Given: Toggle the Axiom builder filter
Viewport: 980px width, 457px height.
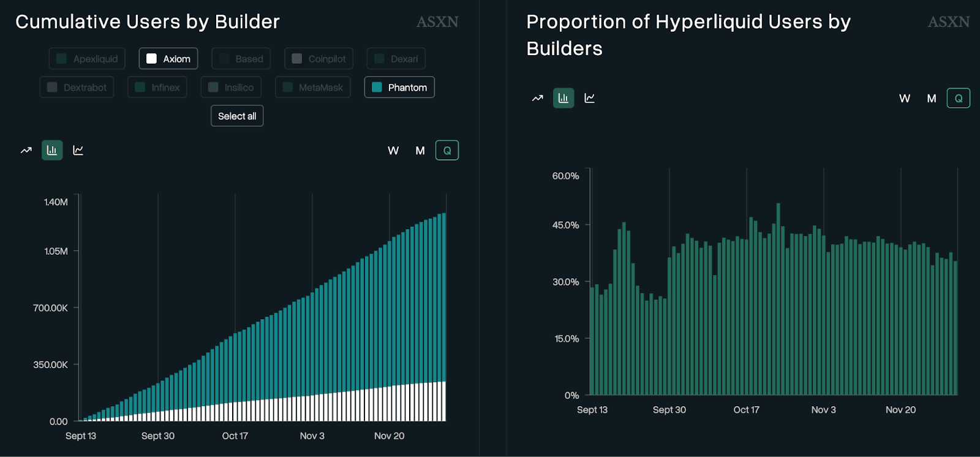Looking at the screenshot, I should (168, 59).
